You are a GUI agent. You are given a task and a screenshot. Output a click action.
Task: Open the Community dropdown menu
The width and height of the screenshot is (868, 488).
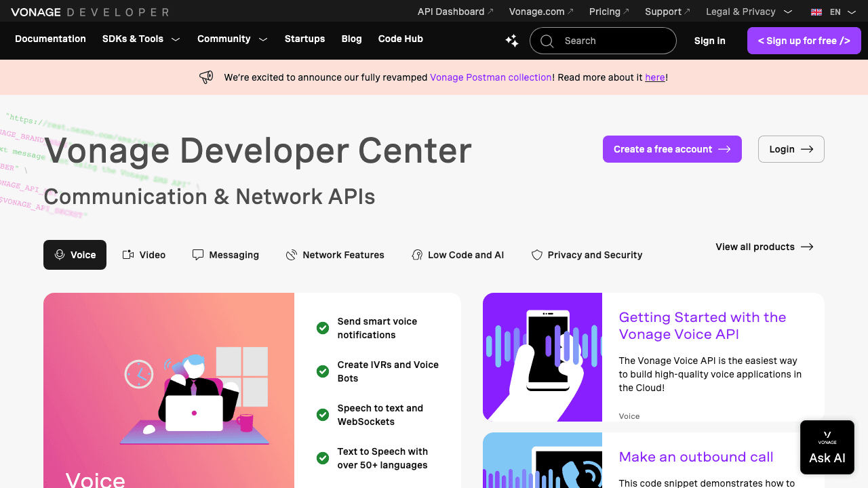click(x=232, y=39)
